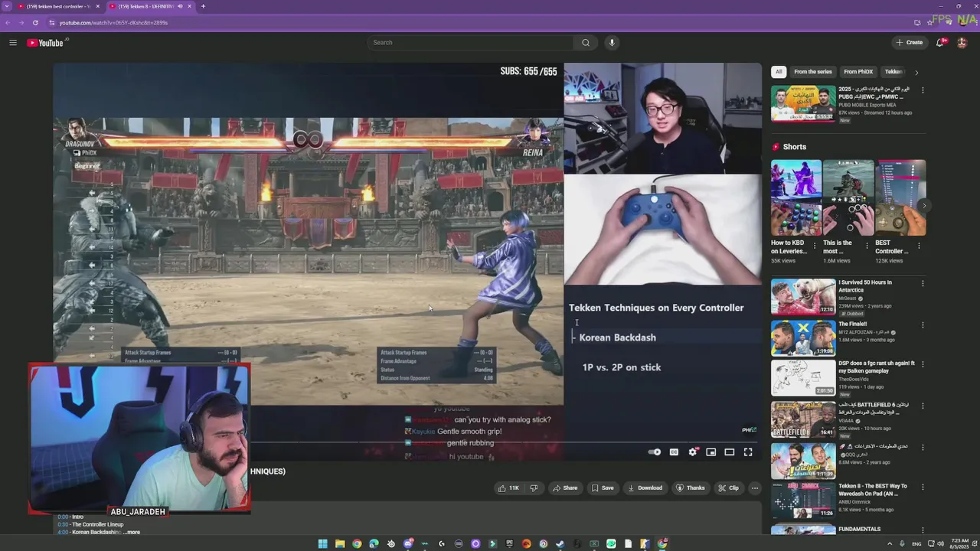
Task: Mute the audio-playing Tekken 8 tab
Action: tap(181, 6)
